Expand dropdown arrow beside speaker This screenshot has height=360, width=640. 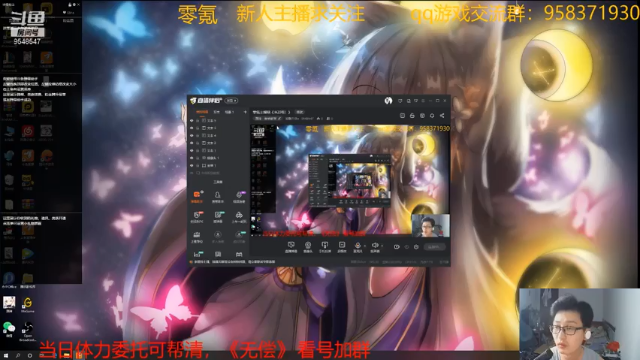click(x=382, y=246)
